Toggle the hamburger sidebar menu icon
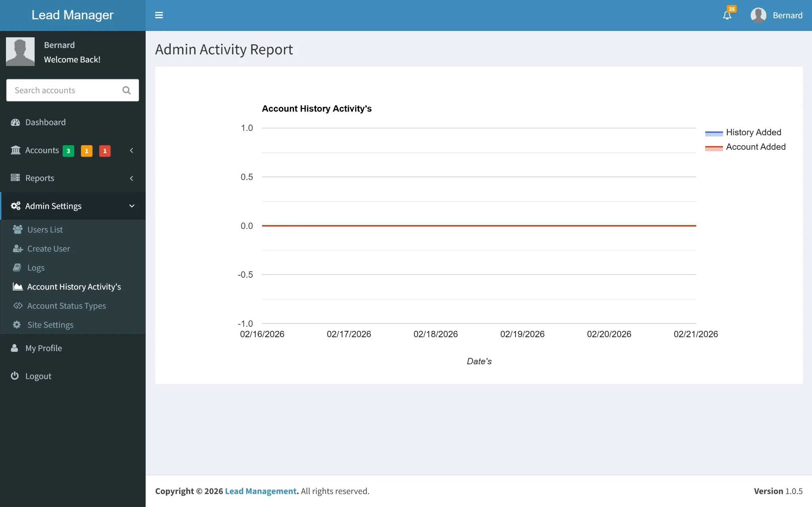 (159, 15)
